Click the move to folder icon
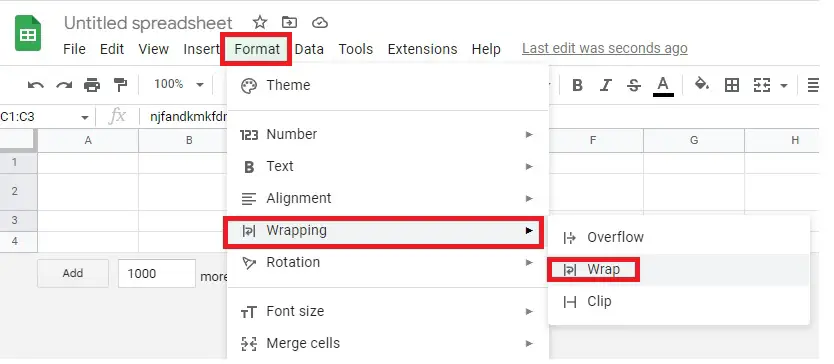This screenshot has height=364, width=834. (x=289, y=22)
